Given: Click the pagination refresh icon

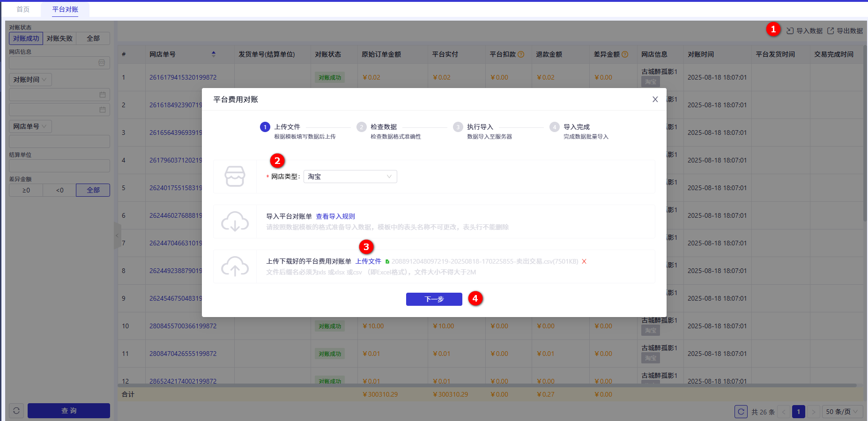Looking at the screenshot, I should (x=741, y=412).
